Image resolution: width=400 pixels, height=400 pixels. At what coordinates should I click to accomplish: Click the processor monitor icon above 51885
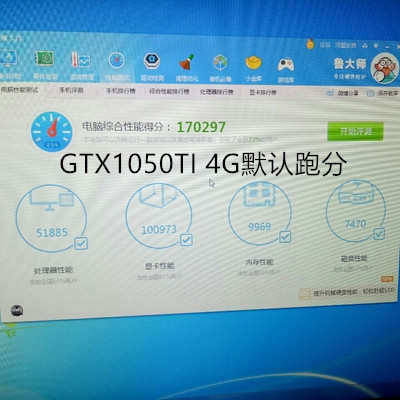pyautogui.click(x=51, y=200)
